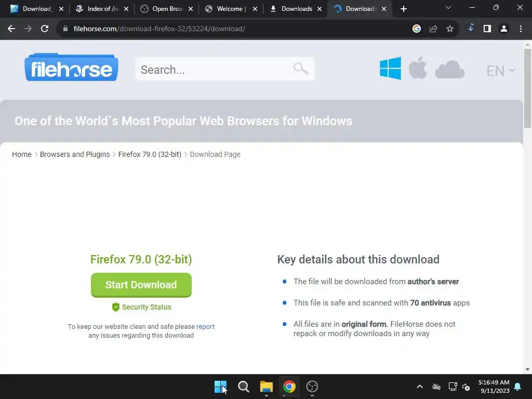Click the green security shield icon
Image resolution: width=532 pixels, height=399 pixels.
(x=116, y=307)
